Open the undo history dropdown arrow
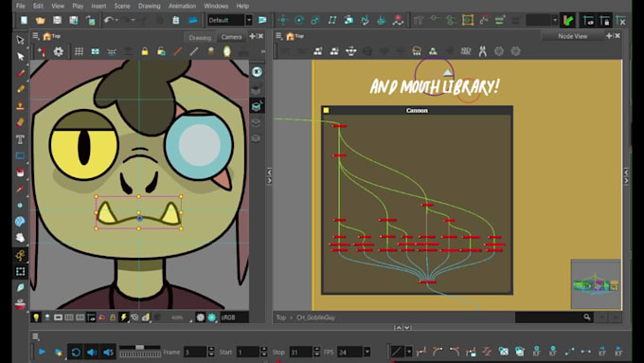The height and width of the screenshot is (363, 644). 116,20
